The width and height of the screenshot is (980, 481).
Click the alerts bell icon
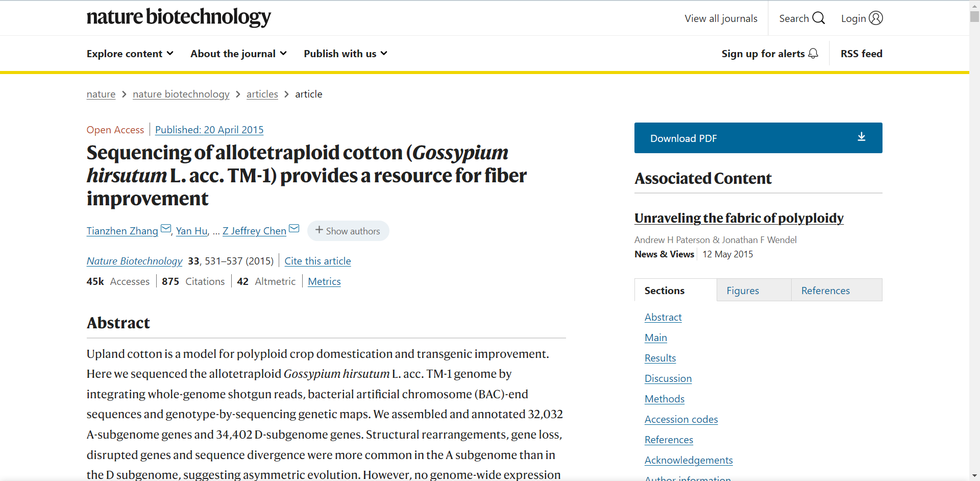coord(813,54)
